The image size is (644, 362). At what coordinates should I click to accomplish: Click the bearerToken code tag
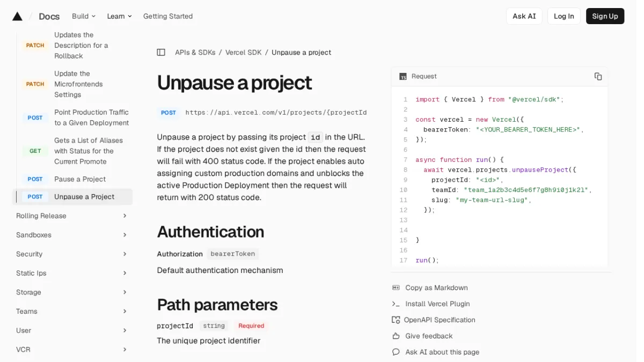[x=232, y=254]
